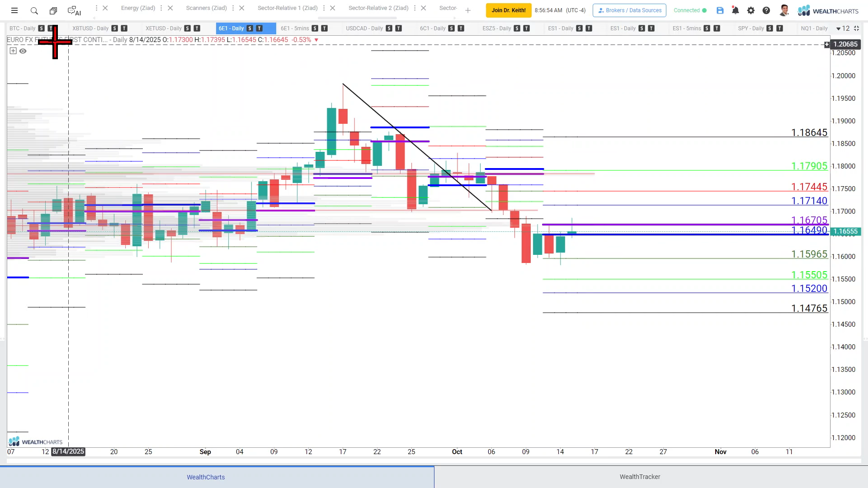Open Brokers / Data Sources
This screenshot has height=488, width=868.
(x=629, y=10)
